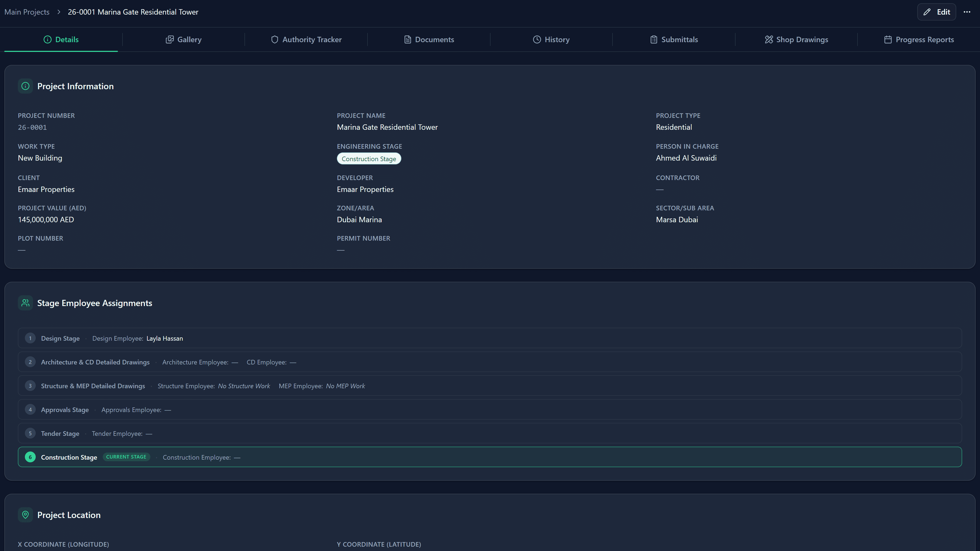The image size is (980, 551).
Task: Click the Project Location pin icon
Action: point(25,515)
